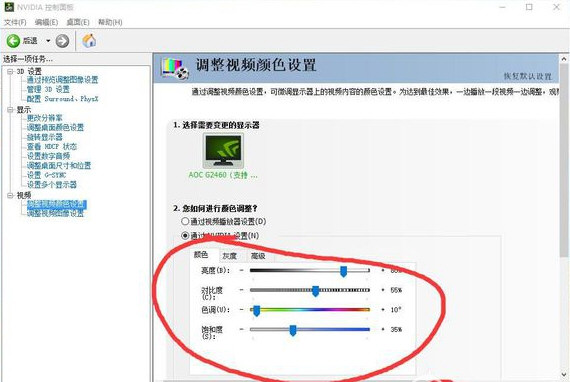Select the video player settings radio option

[x=185, y=221]
